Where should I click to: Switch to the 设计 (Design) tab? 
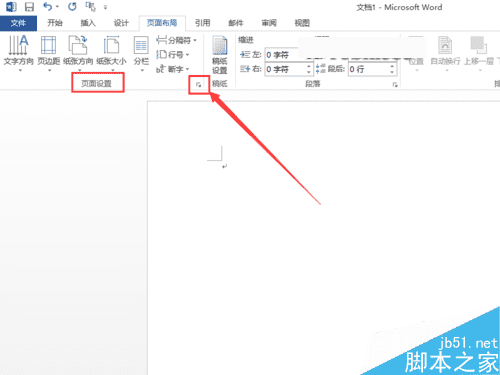click(121, 23)
